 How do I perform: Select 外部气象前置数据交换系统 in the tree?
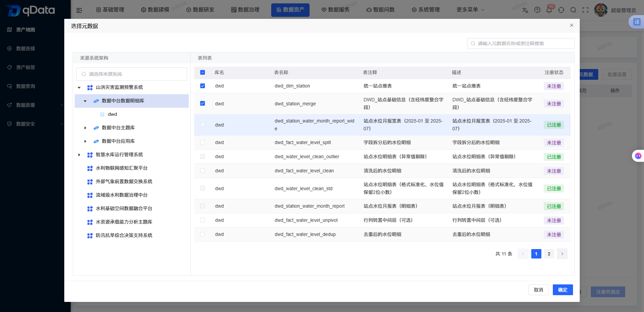[124, 182]
